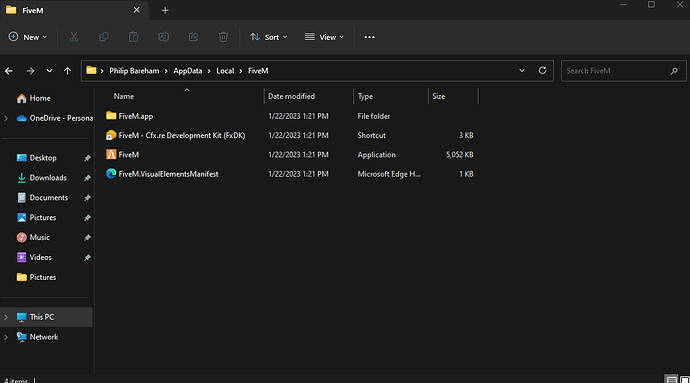Sort by the Size column header
This screenshot has width=690, height=383.
tap(438, 96)
